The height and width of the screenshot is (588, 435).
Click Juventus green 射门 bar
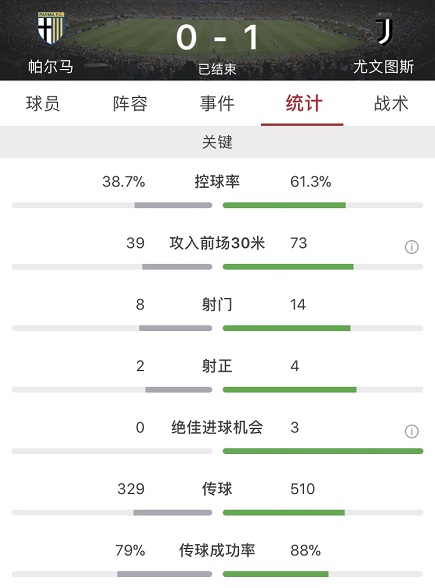[287, 328]
